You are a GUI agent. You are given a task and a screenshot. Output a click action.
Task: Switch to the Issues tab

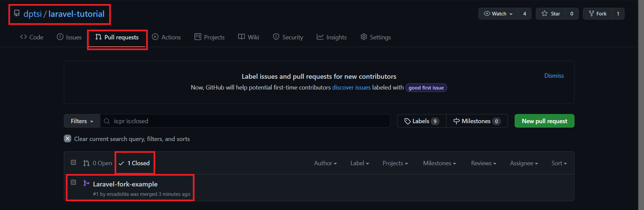[69, 37]
